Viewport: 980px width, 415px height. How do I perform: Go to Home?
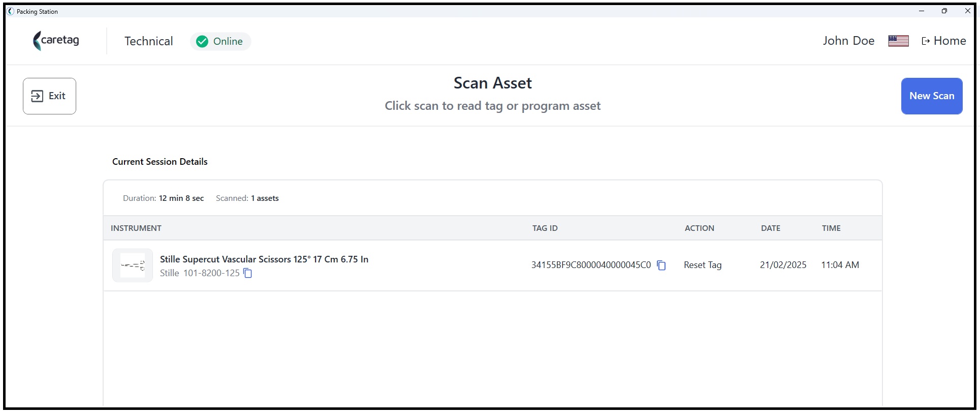944,41
